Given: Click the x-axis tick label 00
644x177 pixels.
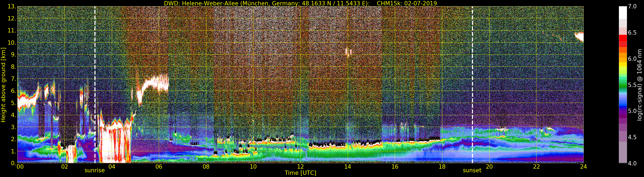Looking at the screenshot, I should coord(20,167).
